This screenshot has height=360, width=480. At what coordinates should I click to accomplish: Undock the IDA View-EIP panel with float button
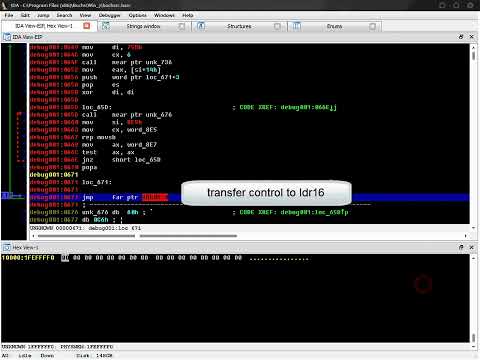[461, 37]
